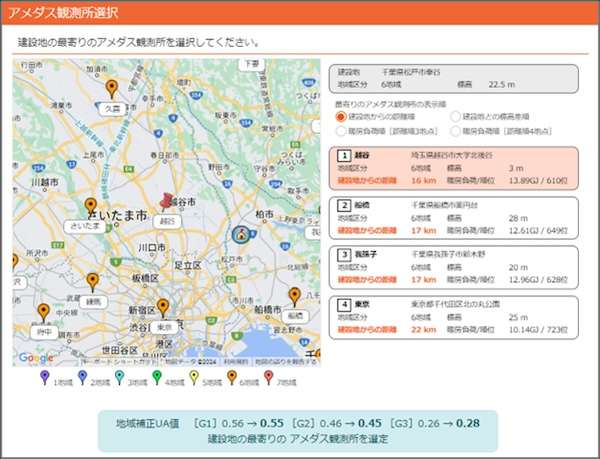Viewport: 600px width, 459px height.
Task: Click the blue 2地域 legend pin
Action: pyautogui.click(x=82, y=377)
